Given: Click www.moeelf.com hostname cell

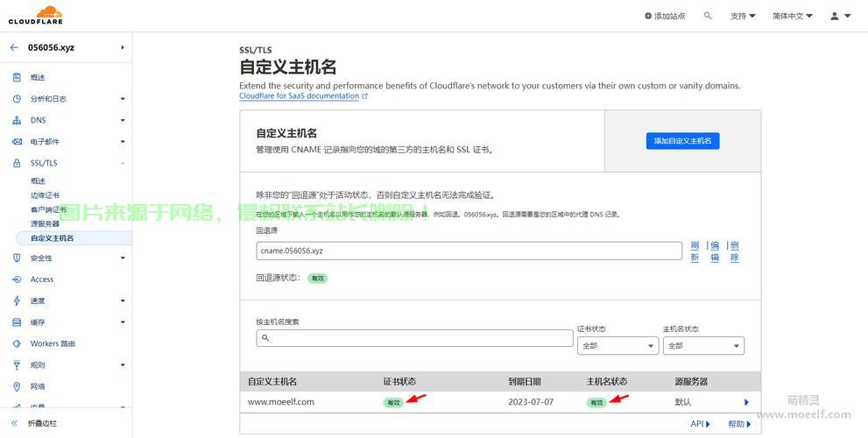Looking at the screenshot, I should (x=280, y=402).
